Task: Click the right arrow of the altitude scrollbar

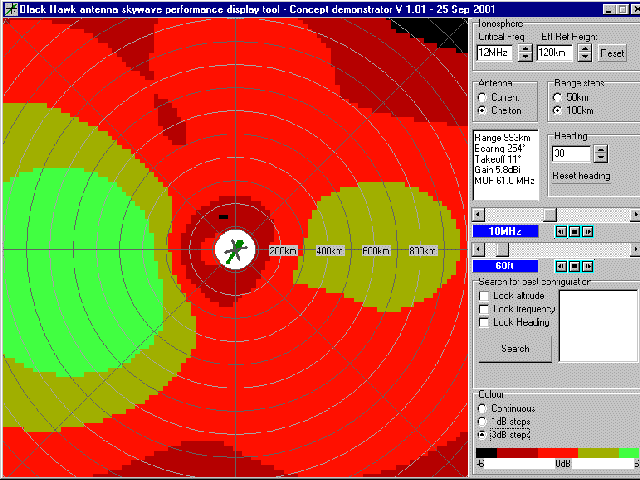Action: tap(635, 249)
